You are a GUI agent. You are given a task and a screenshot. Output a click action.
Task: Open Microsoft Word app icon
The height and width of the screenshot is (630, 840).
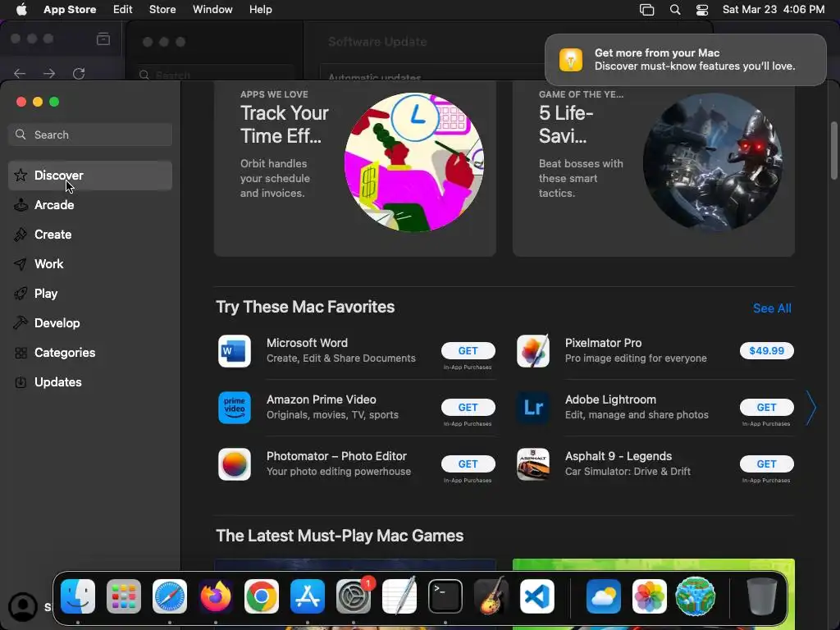[x=235, y=351]
